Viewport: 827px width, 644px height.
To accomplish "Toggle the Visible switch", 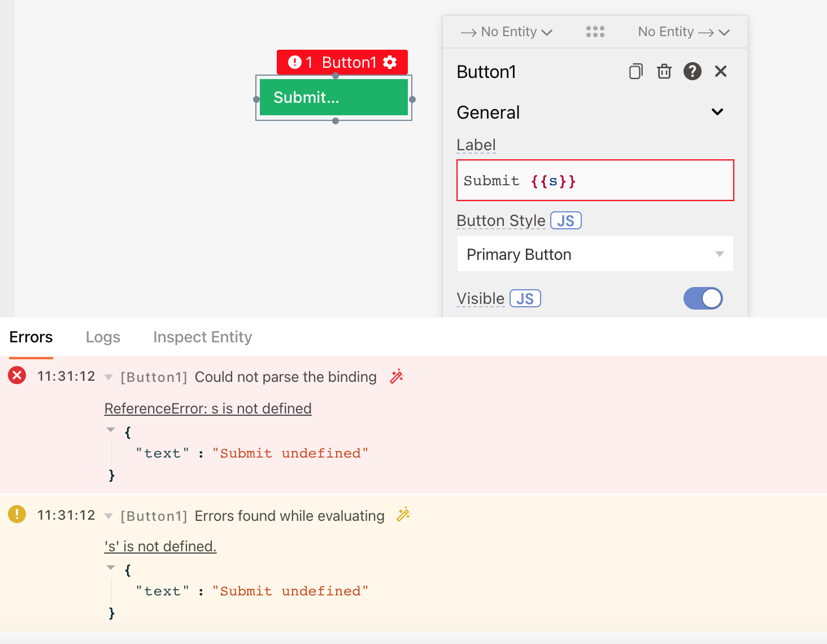I will (x=703, y=298).
